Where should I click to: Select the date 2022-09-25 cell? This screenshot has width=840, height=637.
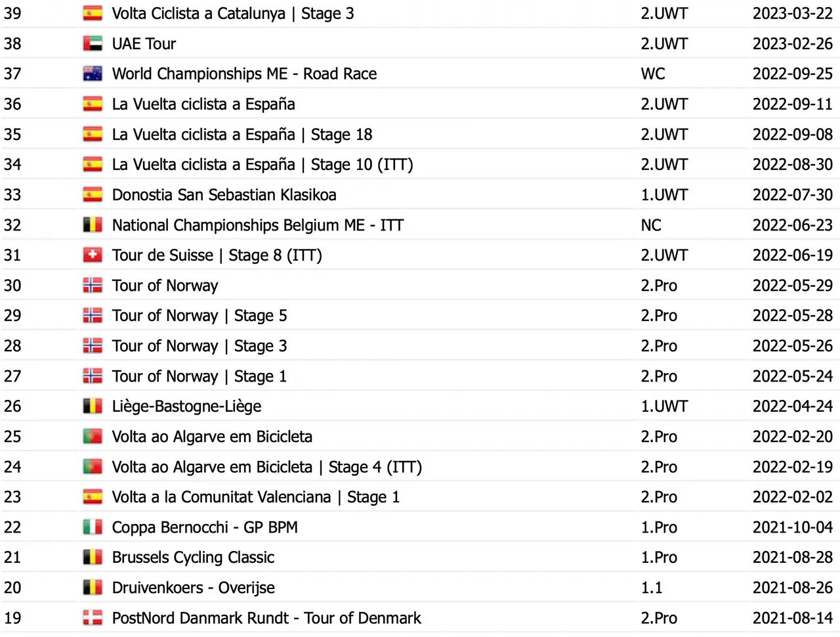793,74
